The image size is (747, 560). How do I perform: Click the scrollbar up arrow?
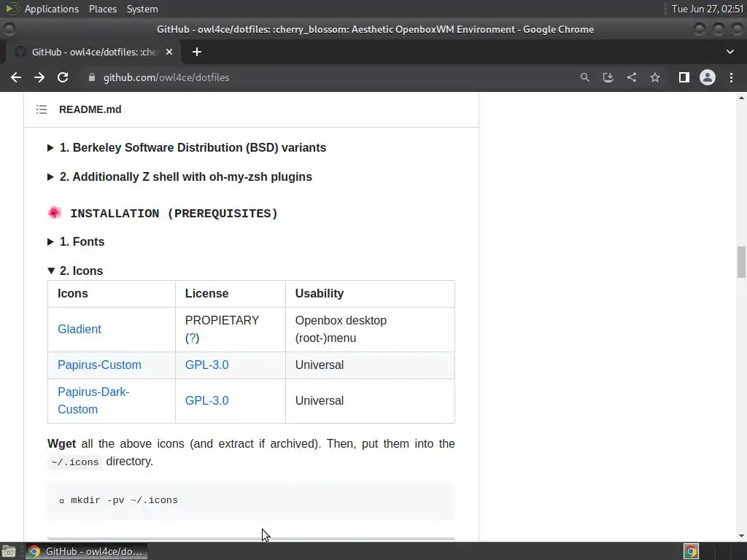pyautogui.click(x=741, y=98)
